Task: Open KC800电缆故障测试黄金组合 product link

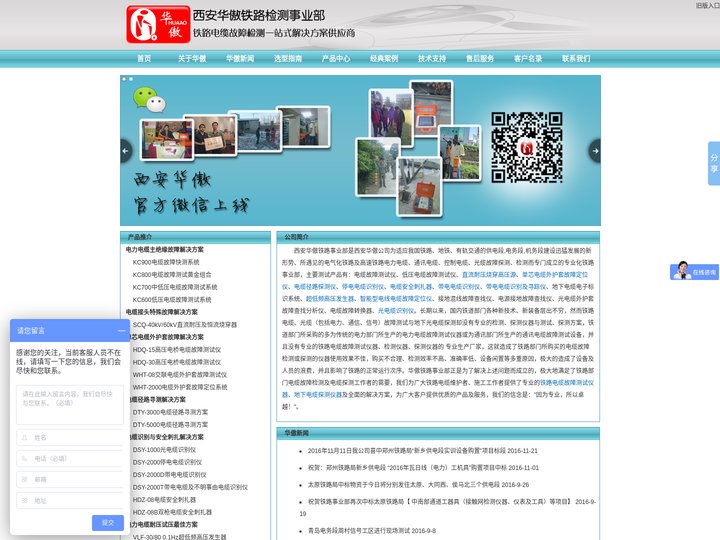Action: (172, 275)
